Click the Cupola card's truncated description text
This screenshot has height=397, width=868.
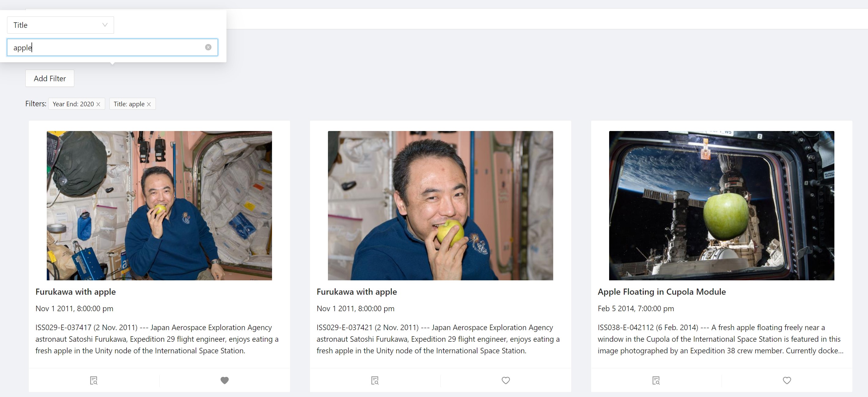(x=720, y=339)
